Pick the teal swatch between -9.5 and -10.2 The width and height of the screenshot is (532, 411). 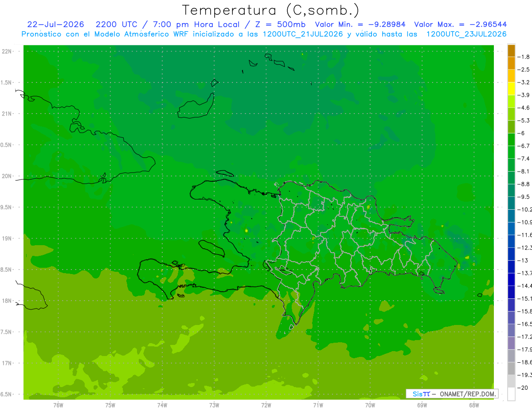(511, 203)
